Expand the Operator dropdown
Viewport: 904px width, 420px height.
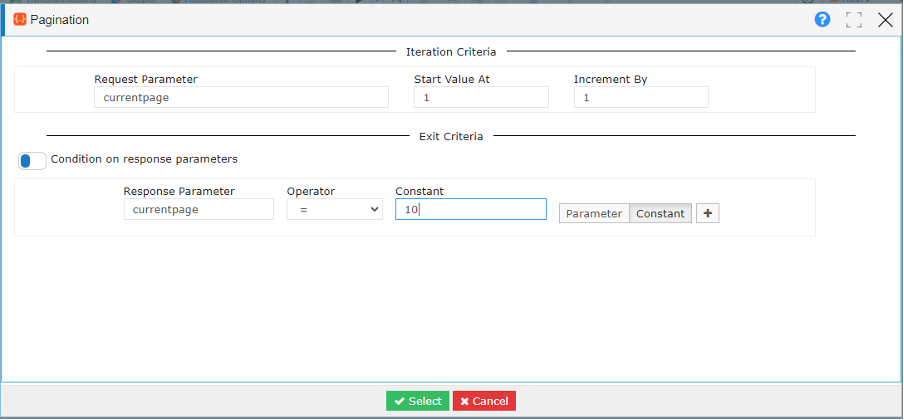coord(334,209)
